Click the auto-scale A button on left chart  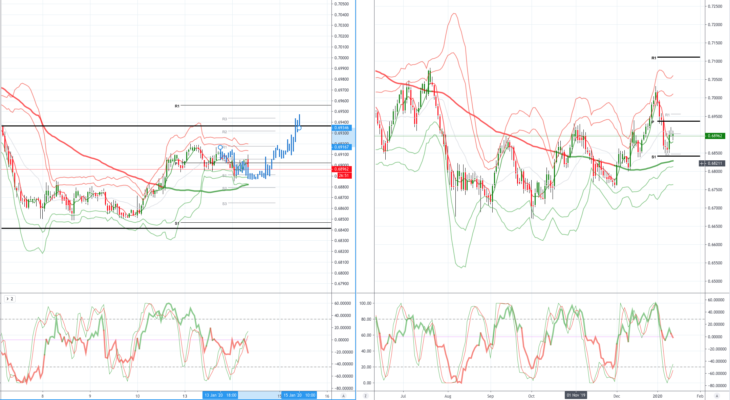(x=344, y=396)
